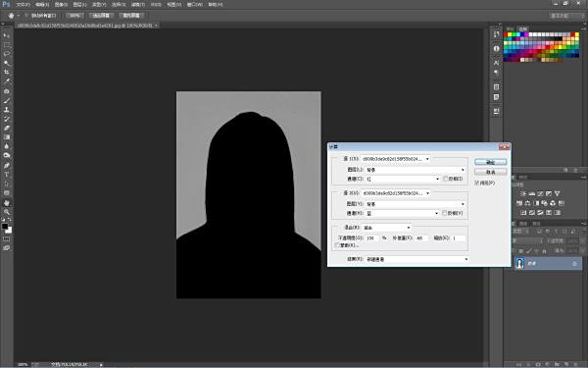Select the Zoom tool
The width and height of the screenshot is (588, 368).
(x=7, y=212)
